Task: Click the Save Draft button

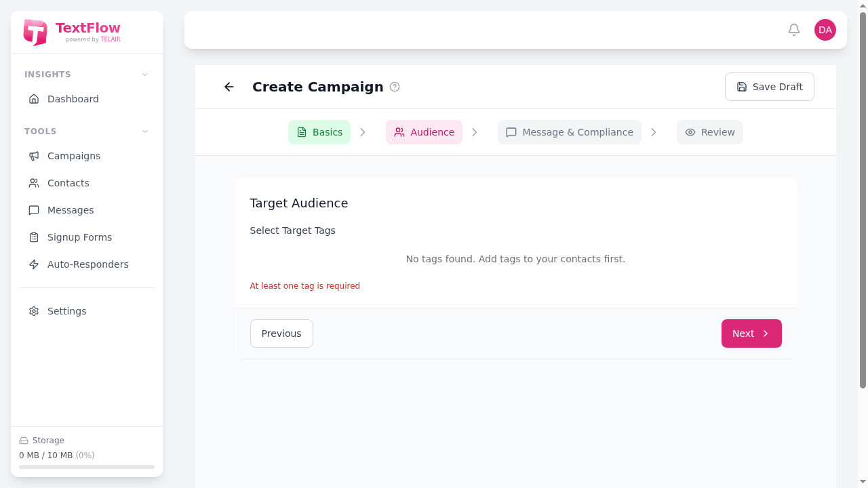Action: pos(769,87)
